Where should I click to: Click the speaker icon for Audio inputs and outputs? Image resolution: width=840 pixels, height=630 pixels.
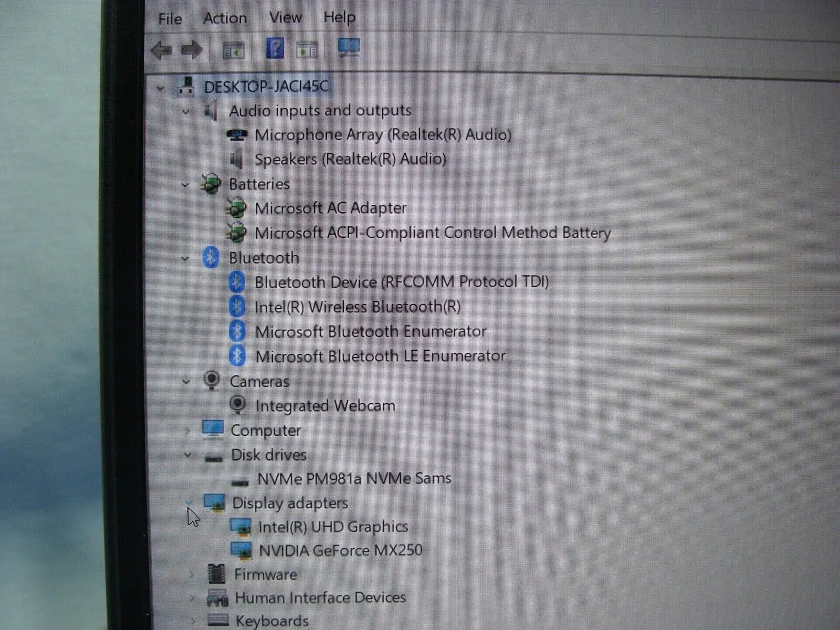(211, 111)
